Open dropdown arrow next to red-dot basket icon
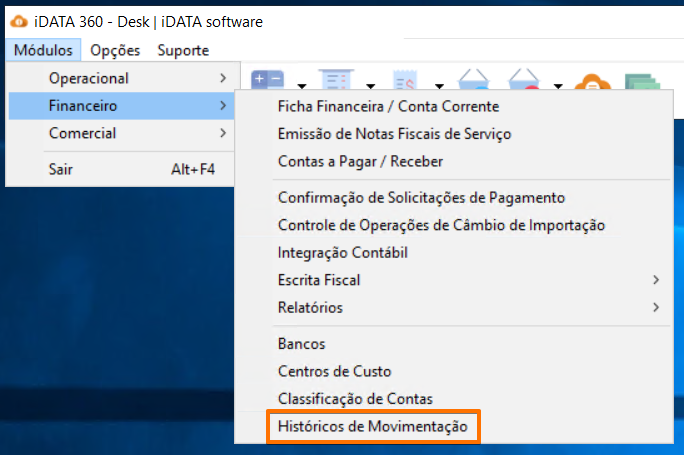684x455 pixels. tap(558, 86)
